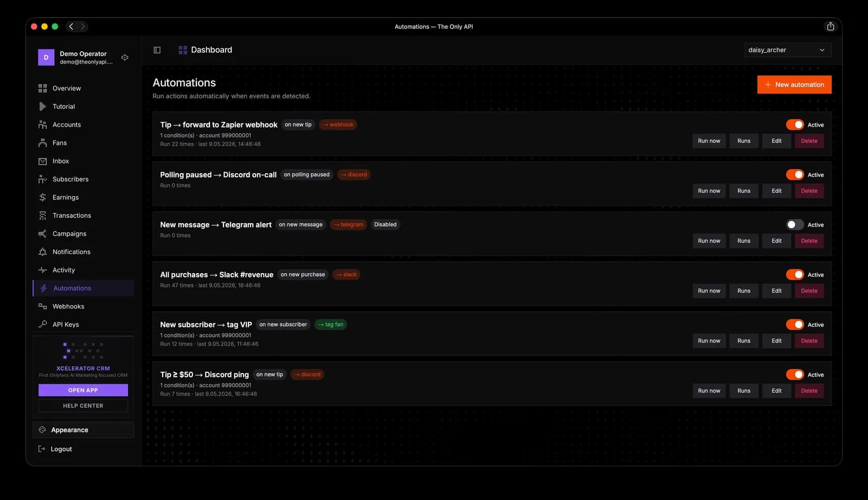868x500 pixels.
Task: Click the Campaigns megaphone icon
Action: point(42,234)
